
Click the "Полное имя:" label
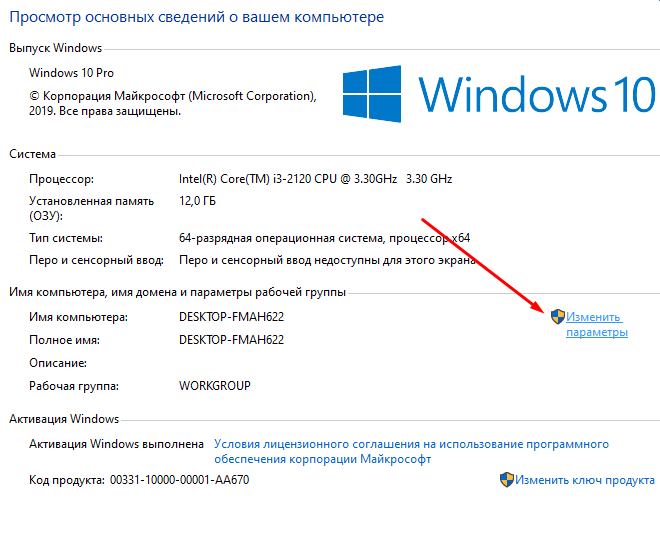click(x=64, y=340)
